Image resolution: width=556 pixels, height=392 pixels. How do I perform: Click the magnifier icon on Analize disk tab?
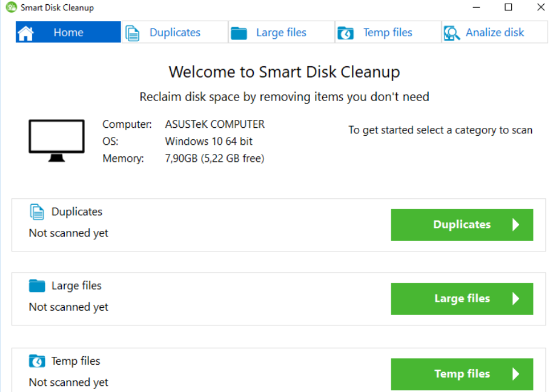[x=452, y=33]
